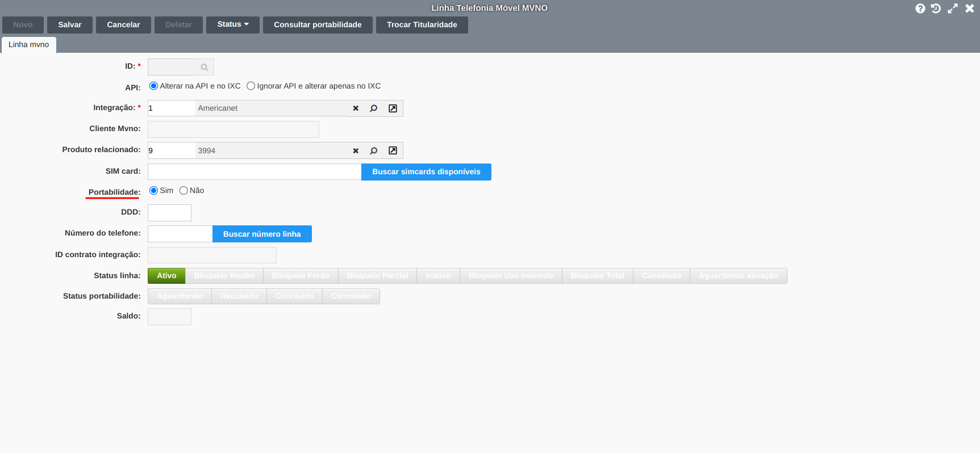Click the Saldo field
Screen dimensions: 980x453
tap(169, 317)
